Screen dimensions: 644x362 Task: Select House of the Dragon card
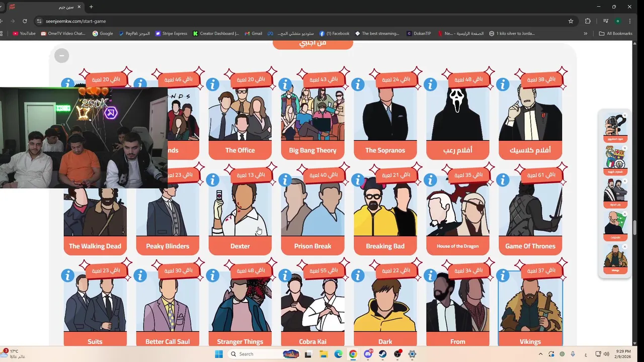point(457,215)
